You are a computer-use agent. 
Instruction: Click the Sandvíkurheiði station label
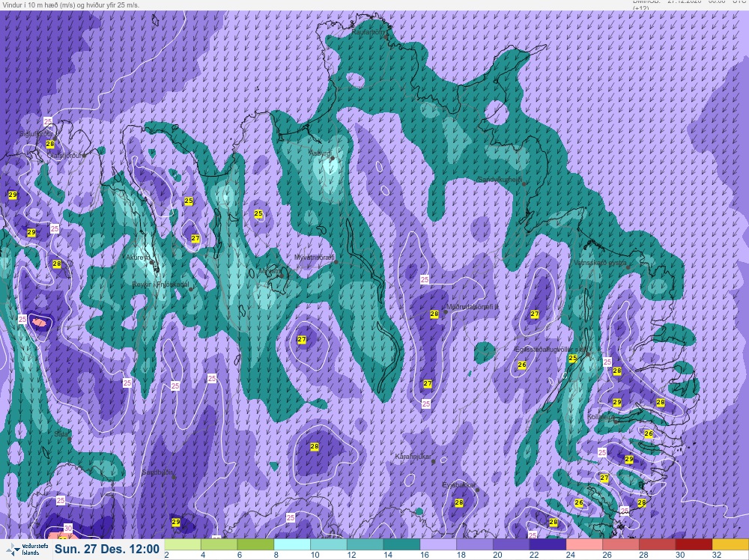point(500,179)
